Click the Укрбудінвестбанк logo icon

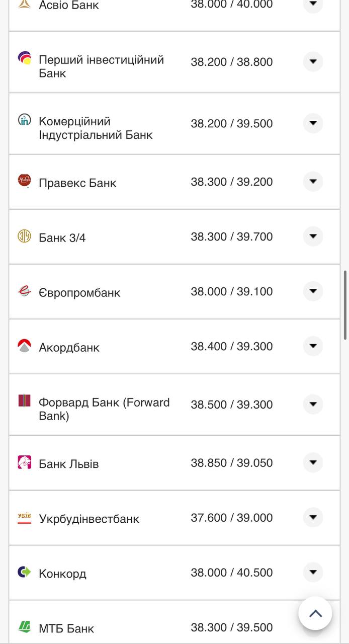(24, 517)
